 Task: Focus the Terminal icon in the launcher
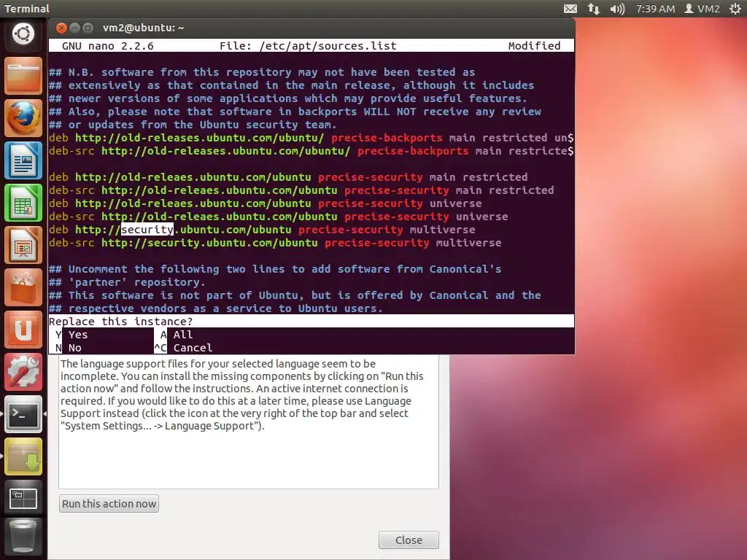click(x=23, y=414)
